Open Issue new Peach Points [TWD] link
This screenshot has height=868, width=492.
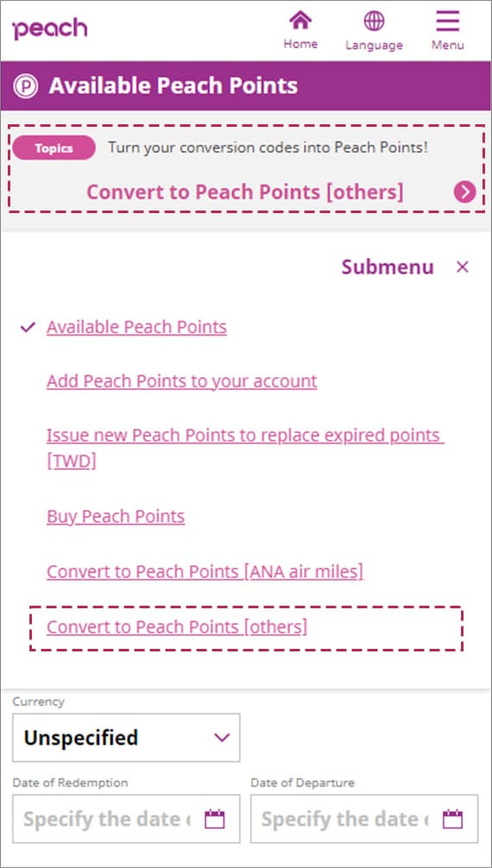(245, 449)
